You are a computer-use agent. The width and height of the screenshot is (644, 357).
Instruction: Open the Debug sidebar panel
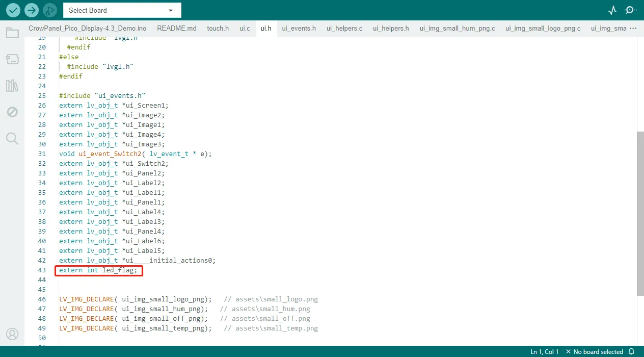tap(12, 112)
